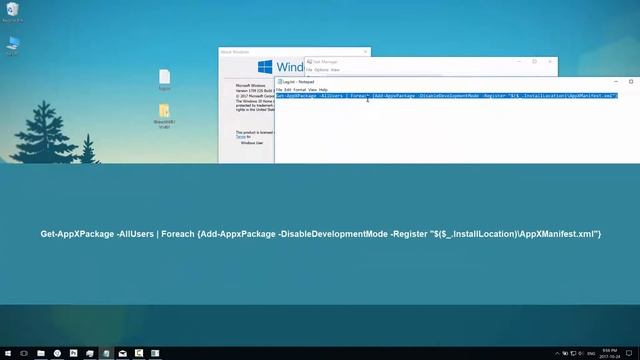Open Camtasia icon on the taskbar
This screenshot has height=360, width=640.
click(139, 353)
